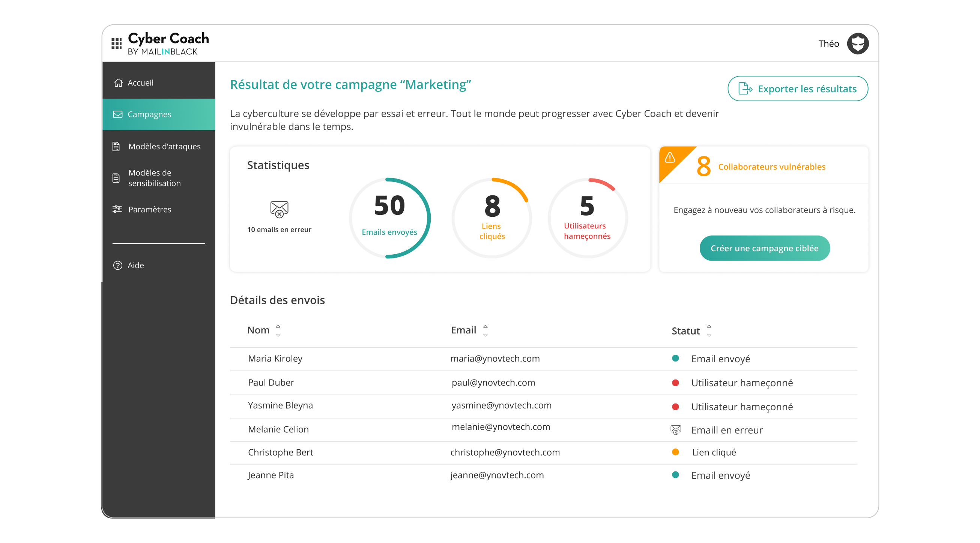
Task: Click the Modèles de sensibilisation document icon
Action: (116, 178)
